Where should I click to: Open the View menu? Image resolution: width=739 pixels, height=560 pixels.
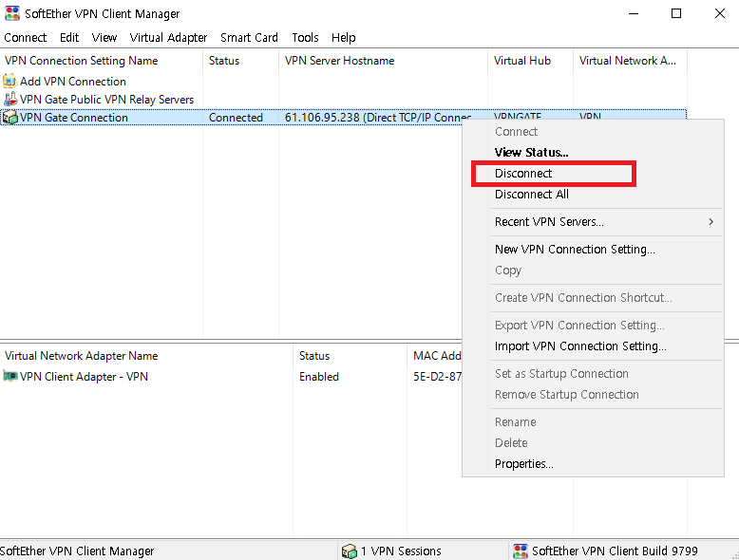pyautogui.click(x=104, y=38)
